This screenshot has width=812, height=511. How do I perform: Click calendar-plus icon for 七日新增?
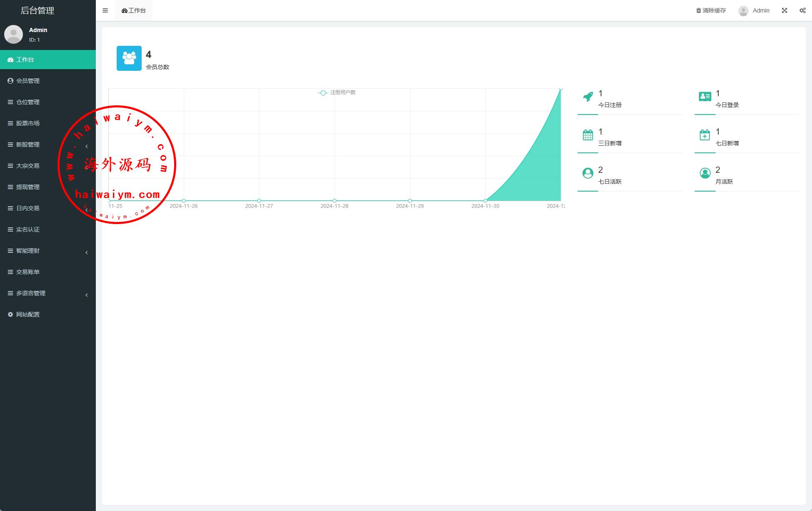[x=705, y=135]
